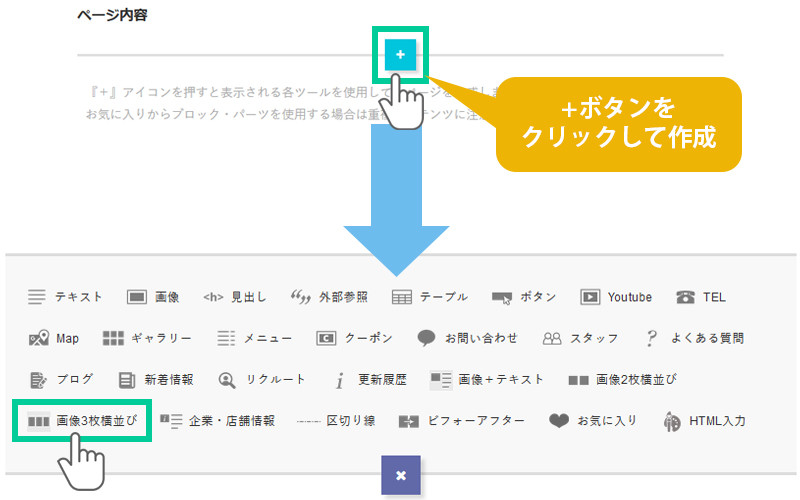Insert a 見出し heading block

tap(234, 297)
